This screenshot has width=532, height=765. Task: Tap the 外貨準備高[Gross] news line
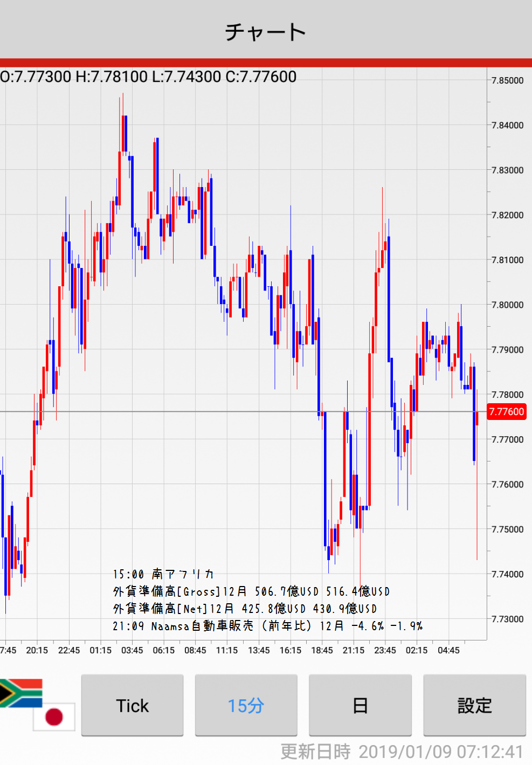point(251,591)
